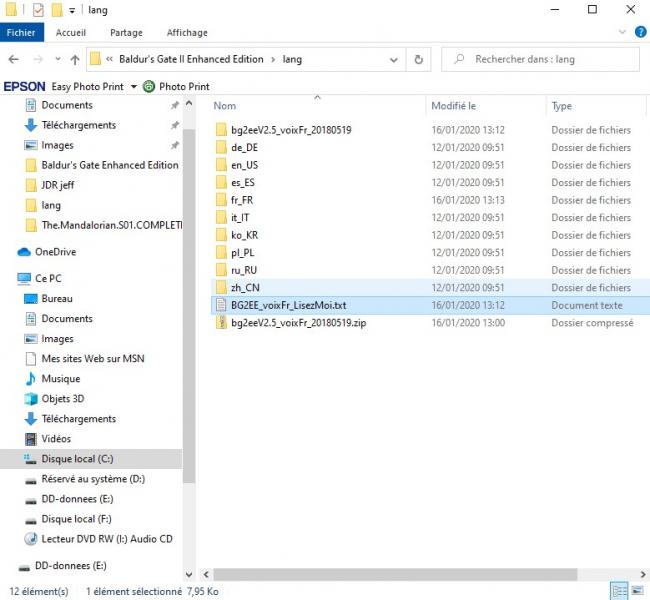Screen dimensions: 650x600
Task: Select the de_DE folder
Action: point(244,148)
